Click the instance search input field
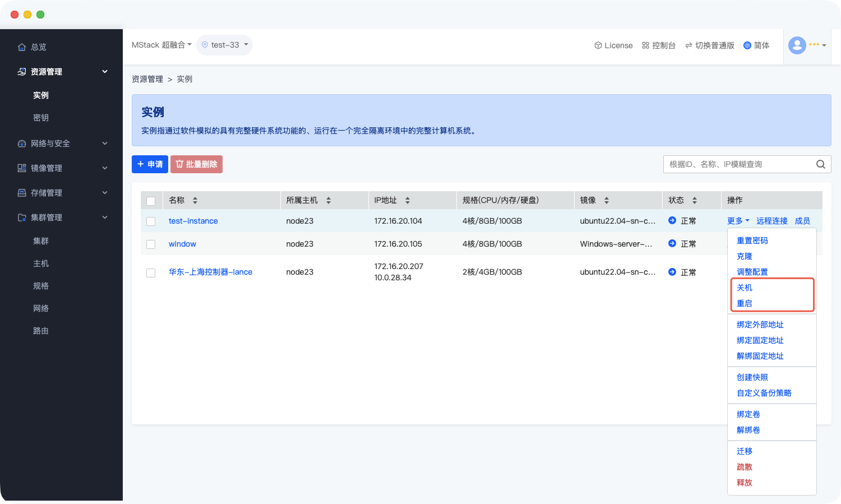Viewport: 841px width, 504px height. click(x=739, y=164)
